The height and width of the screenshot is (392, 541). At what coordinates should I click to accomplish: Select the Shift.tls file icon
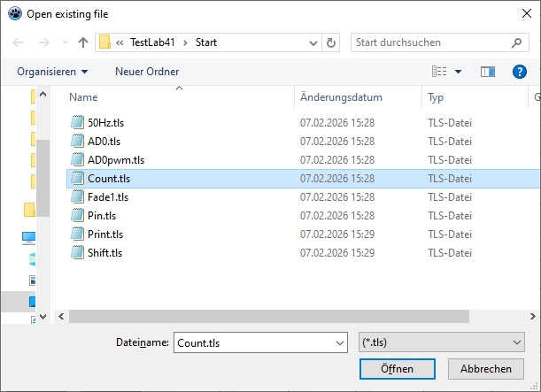(78, 253)
